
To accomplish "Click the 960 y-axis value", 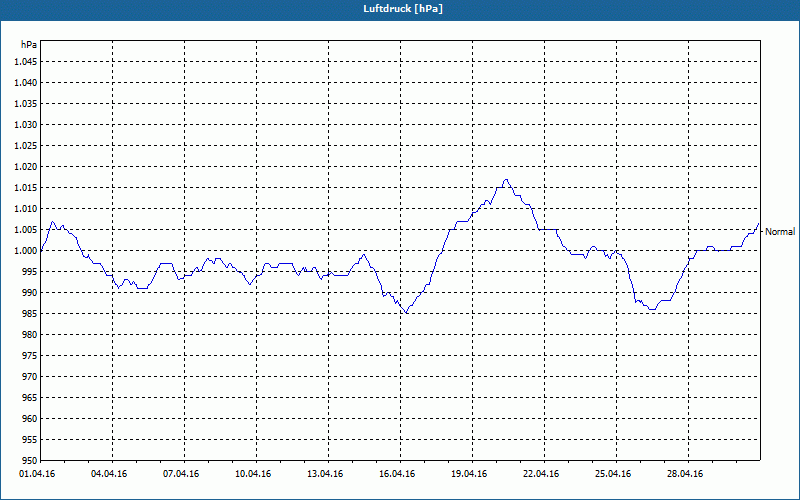I will [x=30, y=418].
